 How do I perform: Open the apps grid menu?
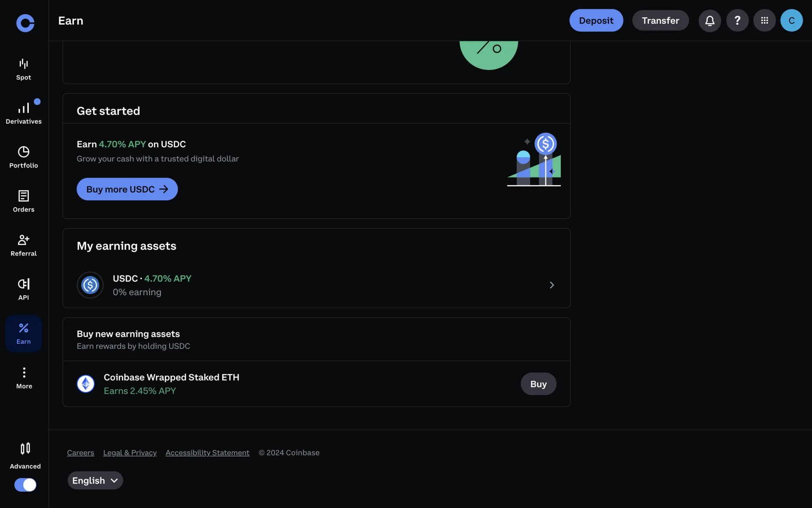(x=764, y=20)
